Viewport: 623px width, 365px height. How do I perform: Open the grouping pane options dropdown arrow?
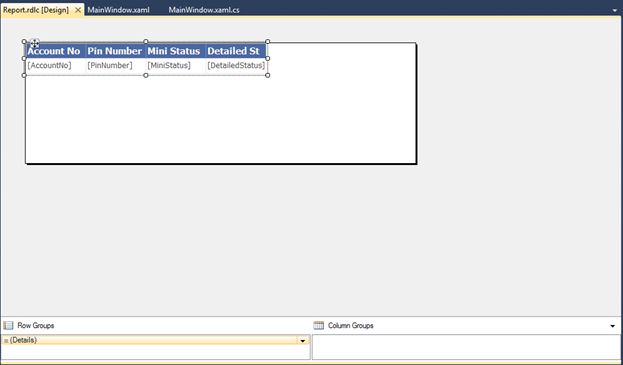pyautogui.click(x=612, y=326)
